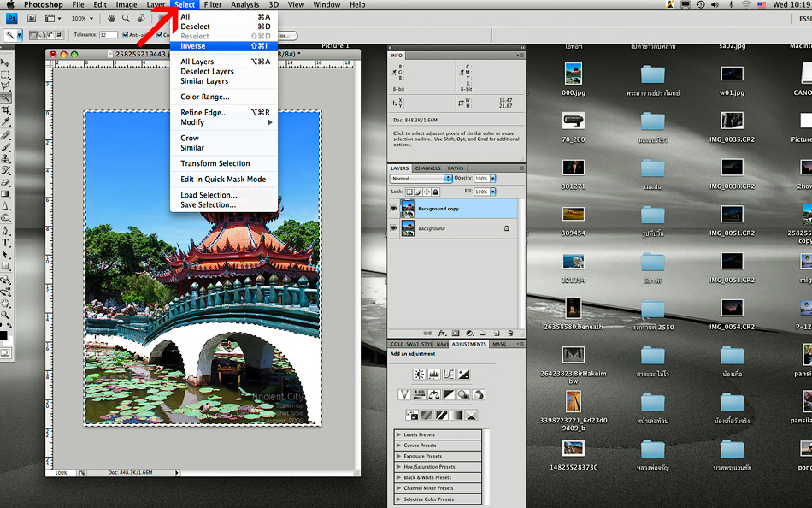Toggle visibility of the Background layer
Screen dimensions: 812x508
(x=394, y=228)
